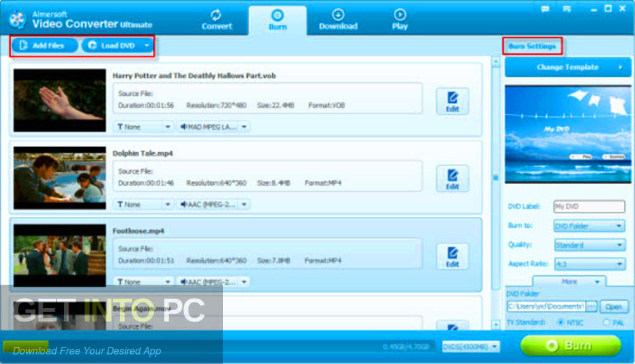The height and width of the screenshot is (364, 635).
Task: Minimize the Video Converter window
Action: pyautogui.click(x=594, y=9)
